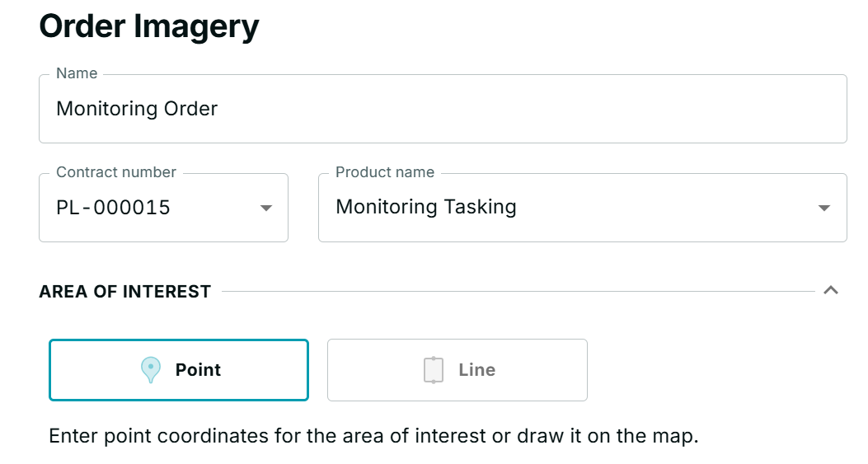Collapse the Area of Interest section chevron
This screenshot has width=868, height=464.
coord(831,290)
